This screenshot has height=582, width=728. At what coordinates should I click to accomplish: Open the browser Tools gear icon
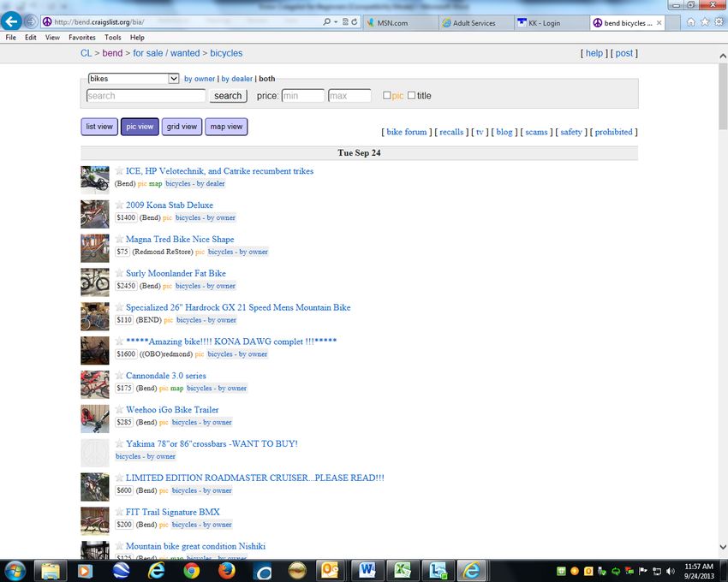(x=719, y=21)
